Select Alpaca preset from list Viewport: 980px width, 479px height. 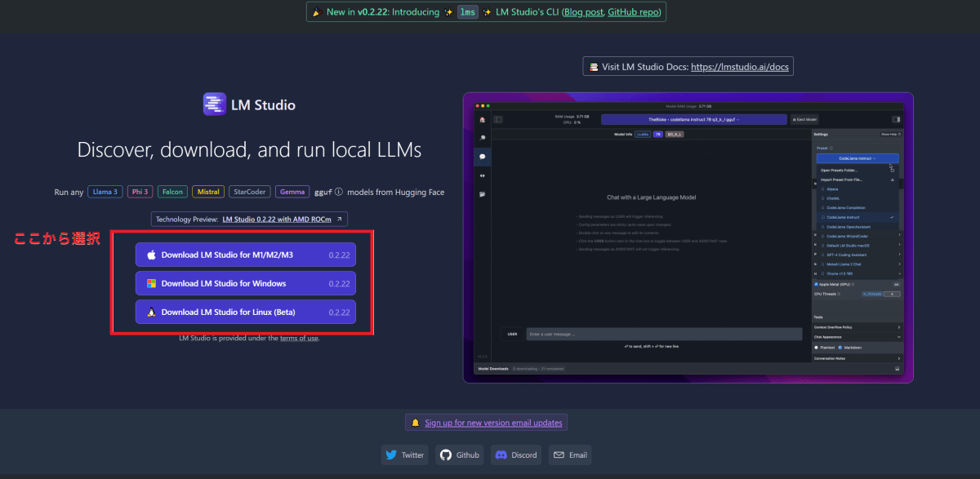click(857, 189)
